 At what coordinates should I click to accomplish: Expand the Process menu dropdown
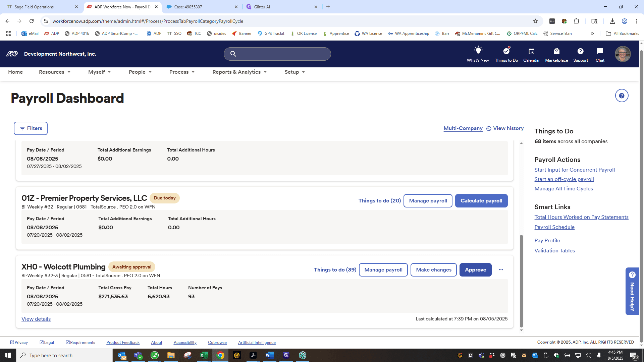coord(182,72)
